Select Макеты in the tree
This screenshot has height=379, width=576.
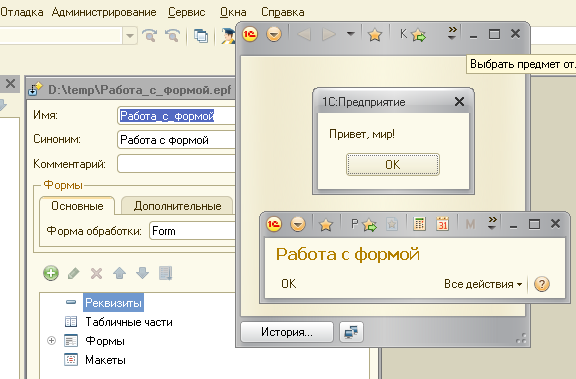point(105,360)
